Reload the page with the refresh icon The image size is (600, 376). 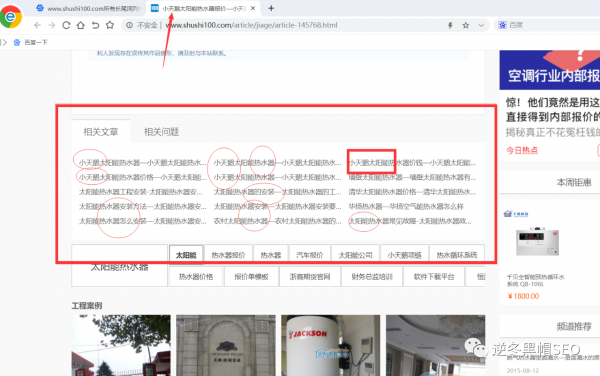(x=66, y=25)
